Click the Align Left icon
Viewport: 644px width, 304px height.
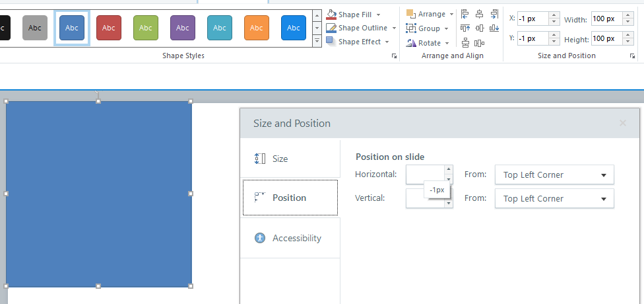click(x=465, y=14)
